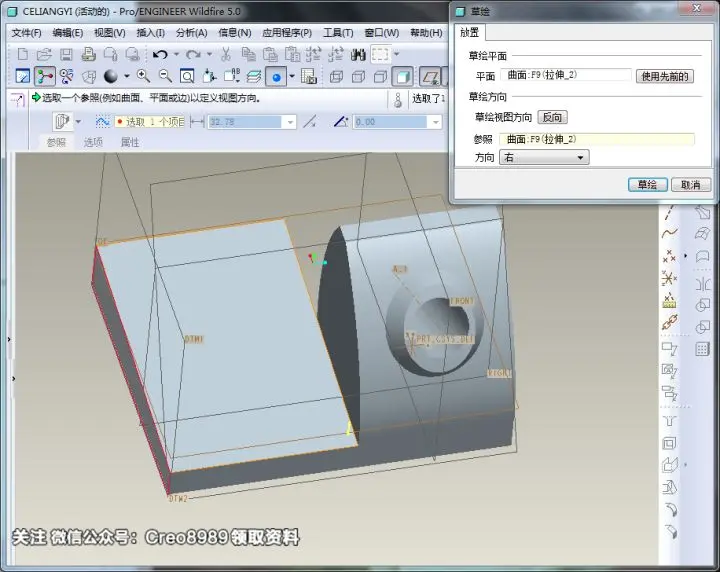This screenshot has width=720, height=572.
Task: Open the 方向 dropdown showing 右
Action: (544, 157)
